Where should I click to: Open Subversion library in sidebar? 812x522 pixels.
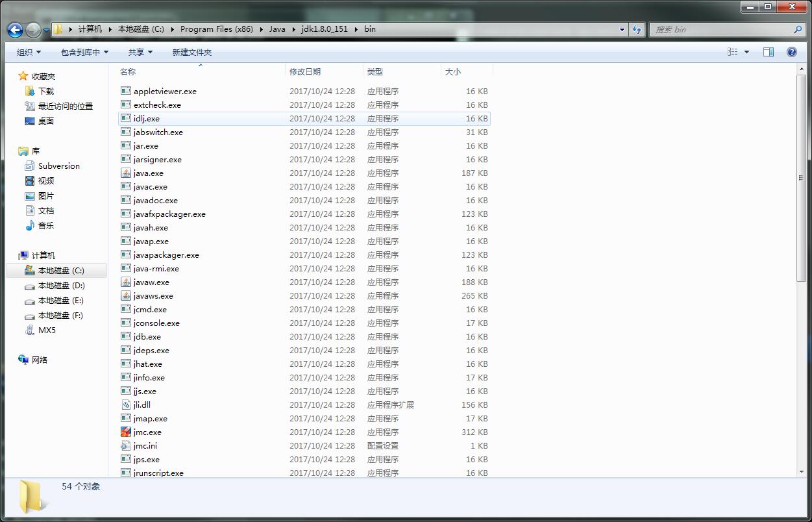pos(58,166)
